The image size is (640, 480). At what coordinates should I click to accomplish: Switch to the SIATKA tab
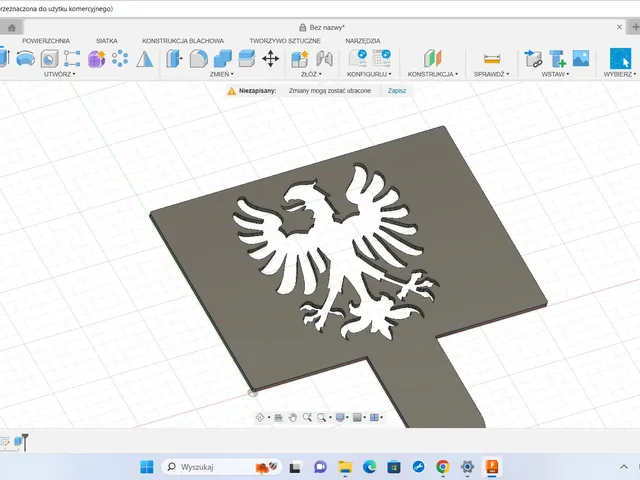[107, 41]
